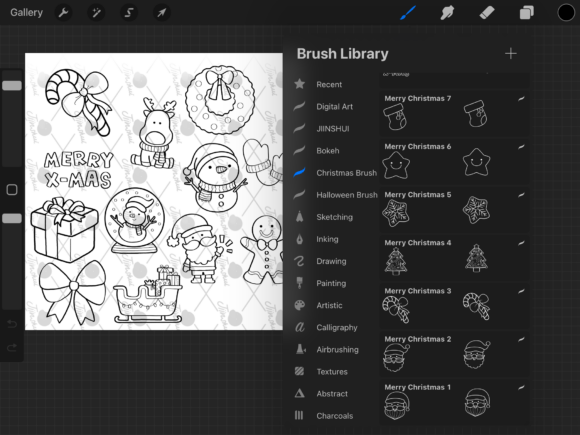Add a new brush with plus button
Viewport: 580px width, 435px height.
point(511,54)
